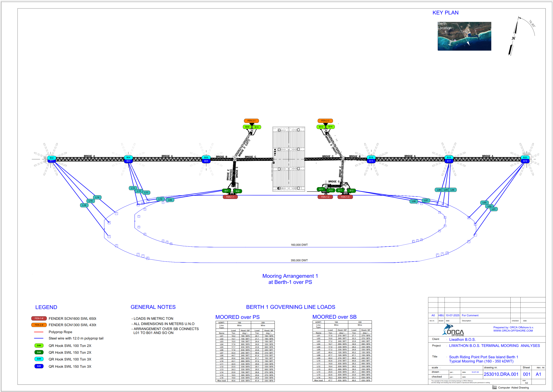Click the drawing number 253010.DRA.001

click(501, 374)
